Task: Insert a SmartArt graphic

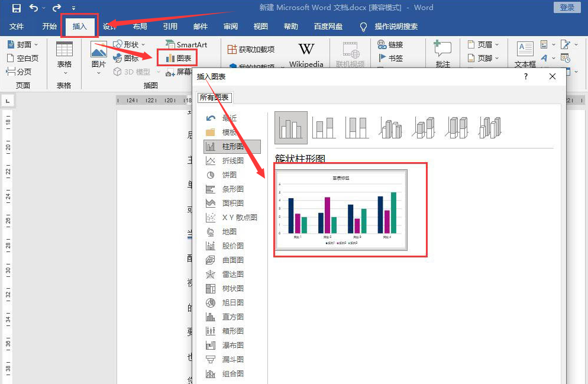Action: (x=188, y=44)
